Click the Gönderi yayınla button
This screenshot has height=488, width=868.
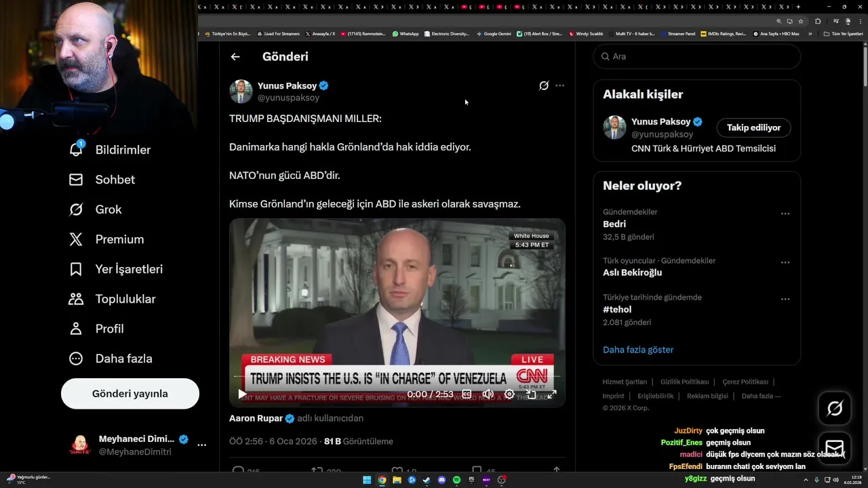(x=130, y=394)
